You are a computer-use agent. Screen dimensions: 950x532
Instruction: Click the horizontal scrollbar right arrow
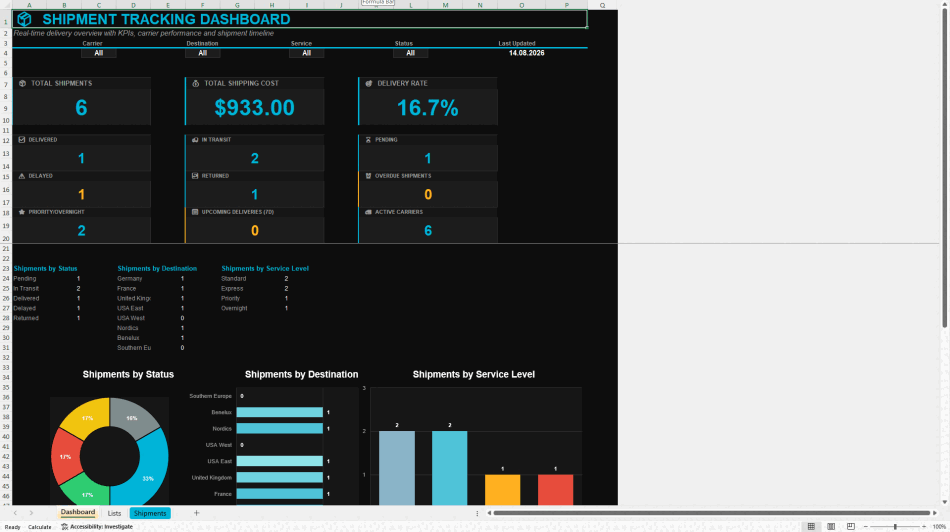coord(935,513)
